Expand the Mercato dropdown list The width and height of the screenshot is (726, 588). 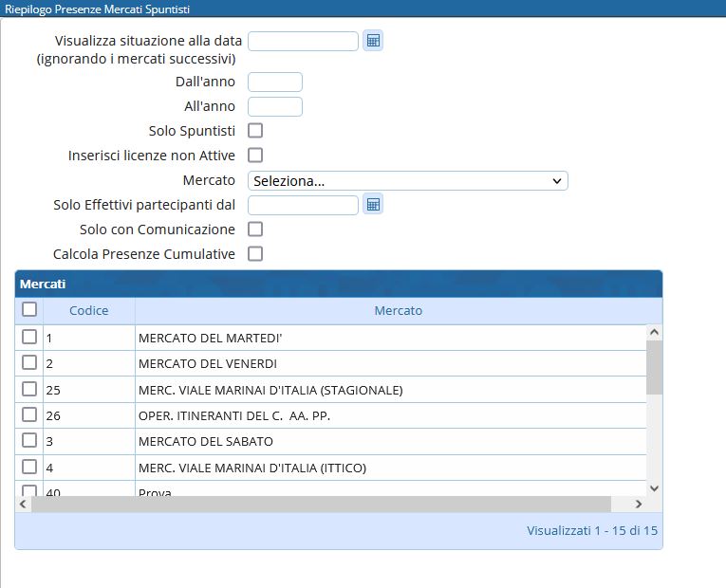pos(407,181)
